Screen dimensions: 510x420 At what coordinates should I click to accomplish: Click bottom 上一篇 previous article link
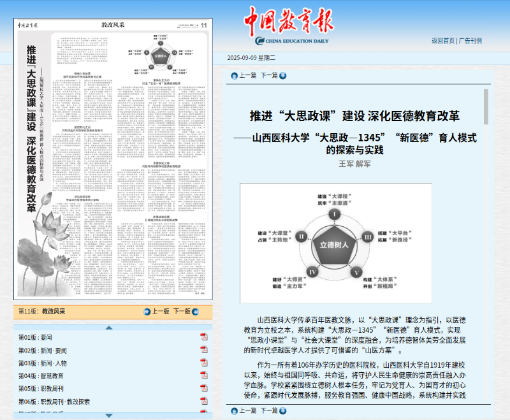247,411
